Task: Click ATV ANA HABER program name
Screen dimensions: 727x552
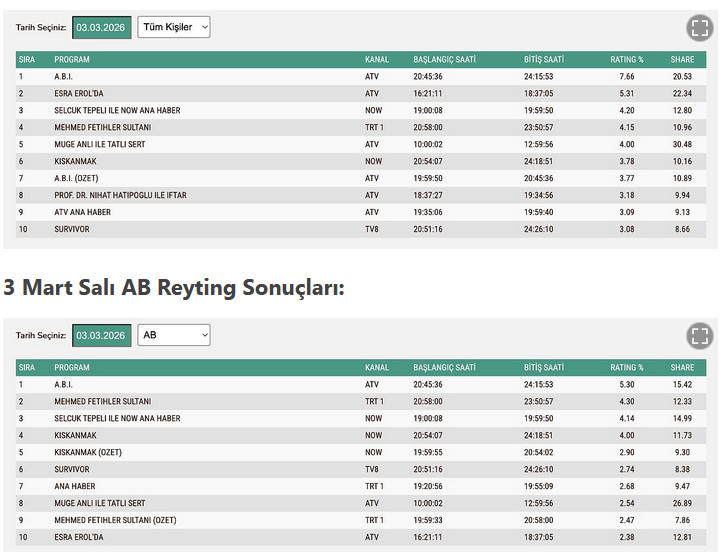Action: pyautogui.click(x=83, y=212)
